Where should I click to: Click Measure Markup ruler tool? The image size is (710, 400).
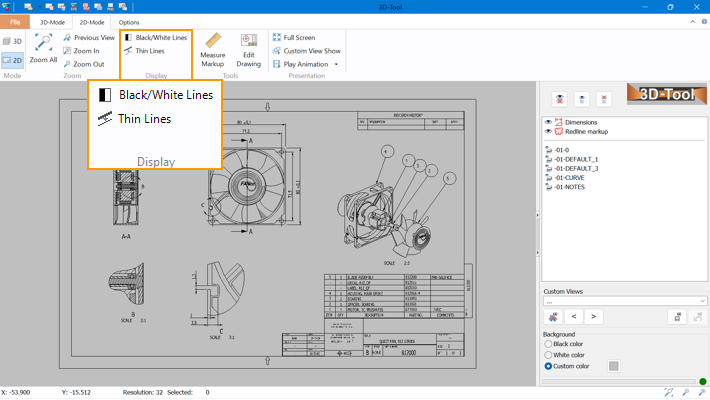(x=212, y=40)
